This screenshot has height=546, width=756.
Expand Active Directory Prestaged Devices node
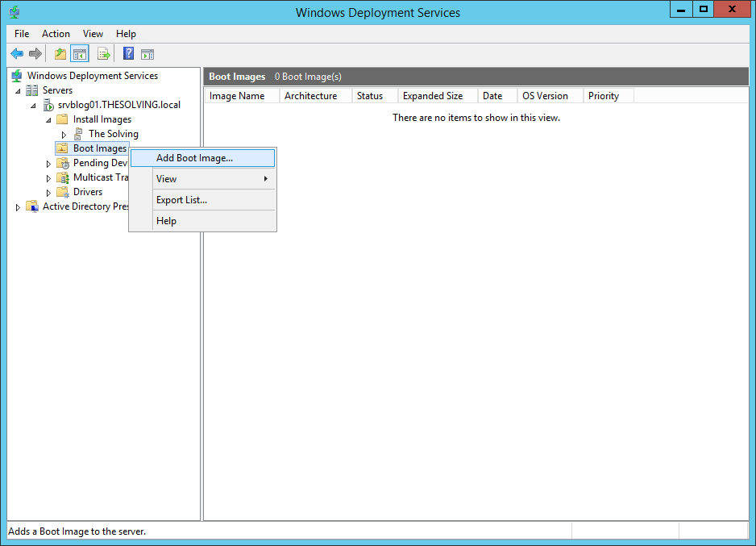[x=18, y=207]
